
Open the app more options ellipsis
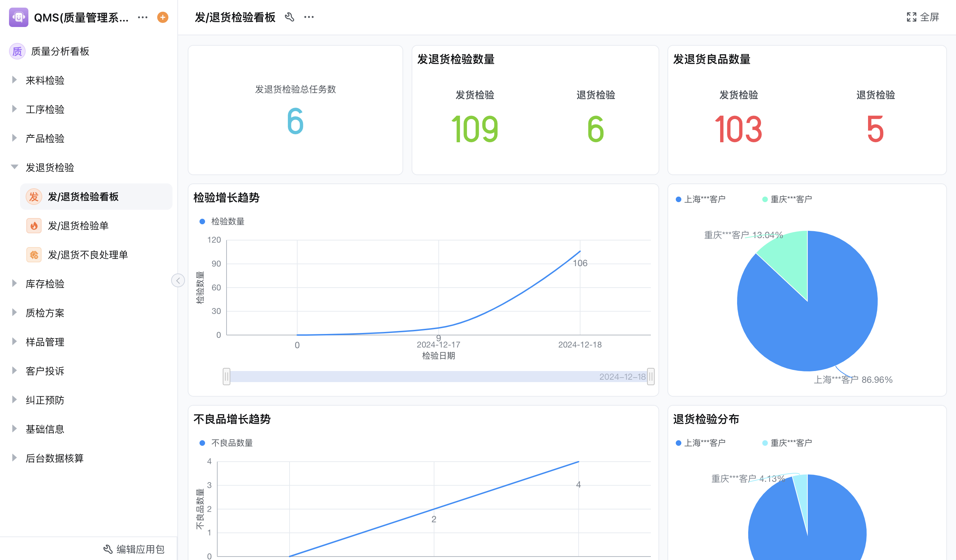click(143, 17)
